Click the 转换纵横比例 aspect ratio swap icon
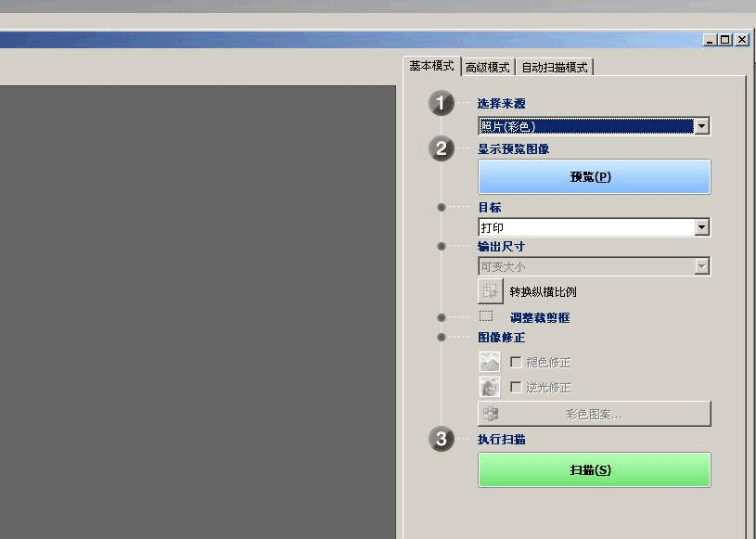 pyautogui.click(x=489, y=290)
